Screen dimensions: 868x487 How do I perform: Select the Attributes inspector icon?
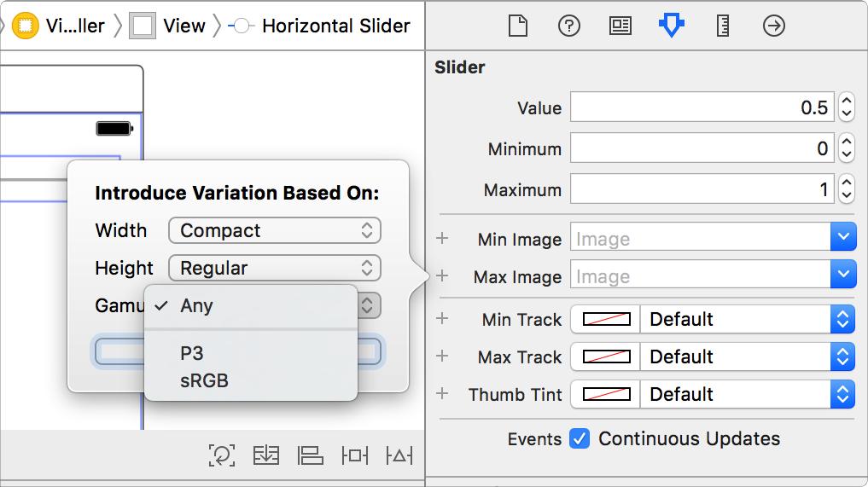pos(672,26)
